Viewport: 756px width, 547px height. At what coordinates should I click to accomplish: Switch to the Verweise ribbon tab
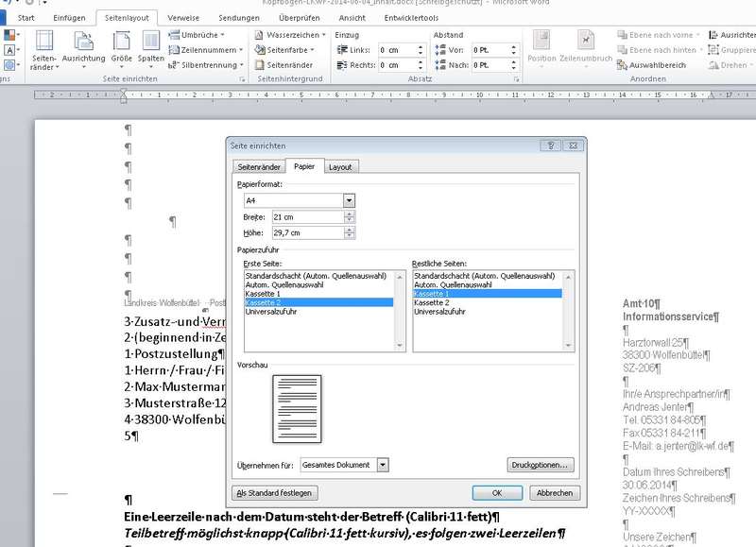[183, 18]
